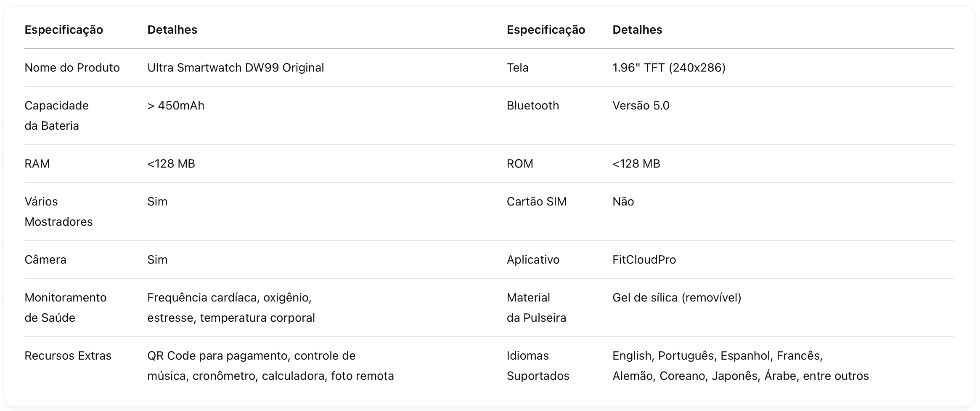Viewport: 980px width, 411px height.
Task: Click the 'Não' value for Cartão SIM
Action: [x=623, y=201]
